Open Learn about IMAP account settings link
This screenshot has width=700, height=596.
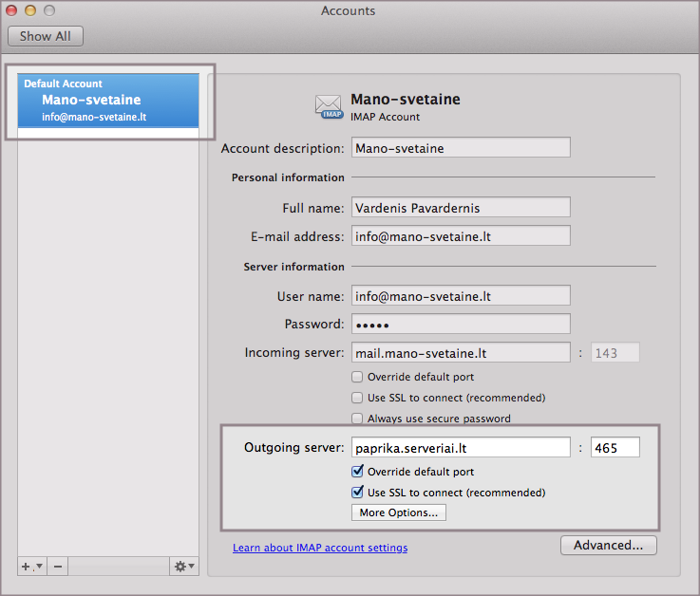coord(320,548)
